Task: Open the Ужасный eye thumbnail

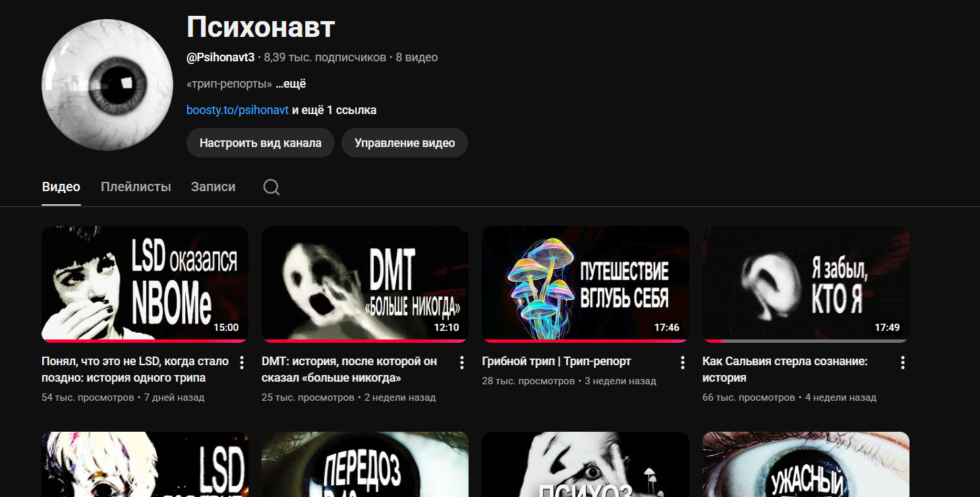Action: point(806,464)
